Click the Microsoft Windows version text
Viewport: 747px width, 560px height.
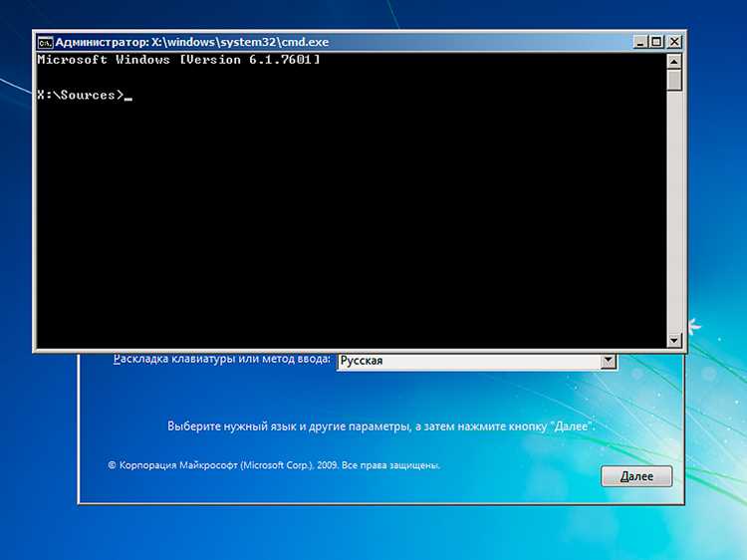(x=178, y=60)
